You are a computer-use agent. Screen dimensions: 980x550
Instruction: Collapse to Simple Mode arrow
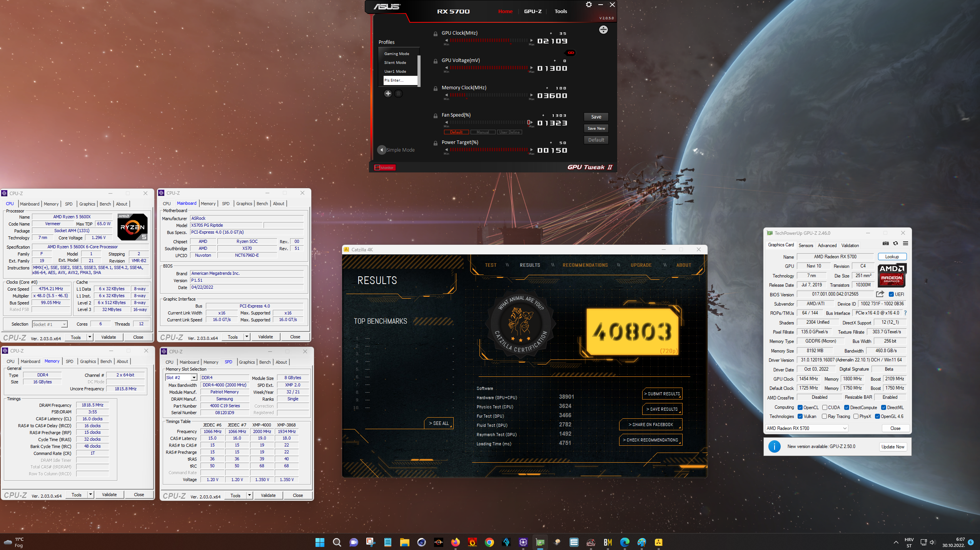pos(382,150)
